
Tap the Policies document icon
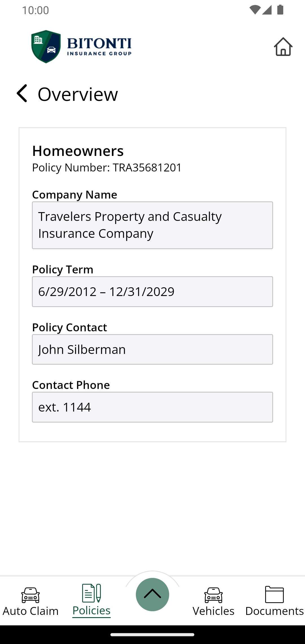91,593
